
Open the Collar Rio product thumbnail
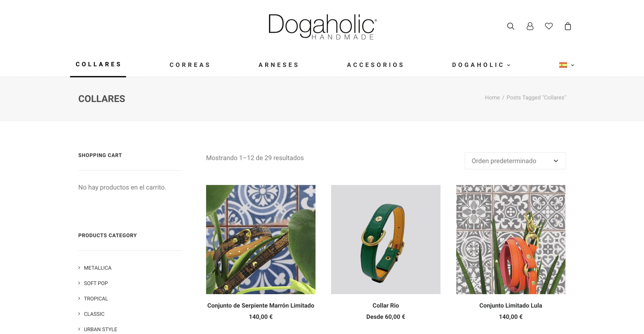[x=386, y=239]
